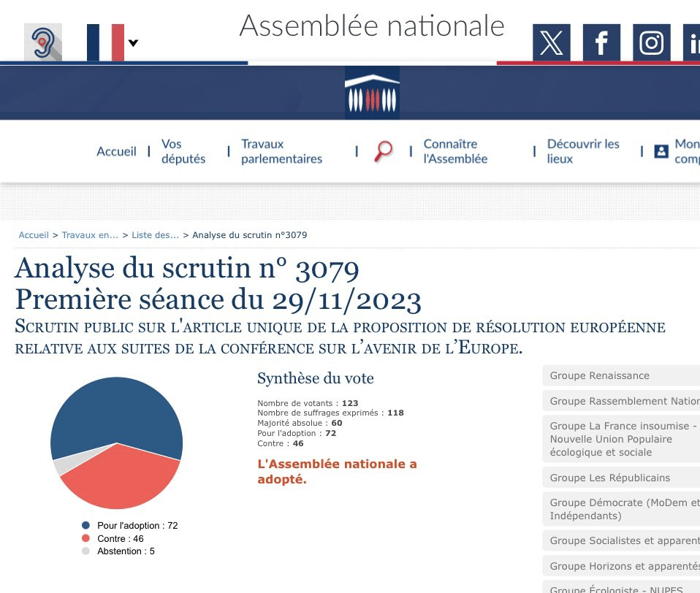This screenshot has width=700, height=593.
Task: Click the Mon compte user icon
Action: [661, 151]
